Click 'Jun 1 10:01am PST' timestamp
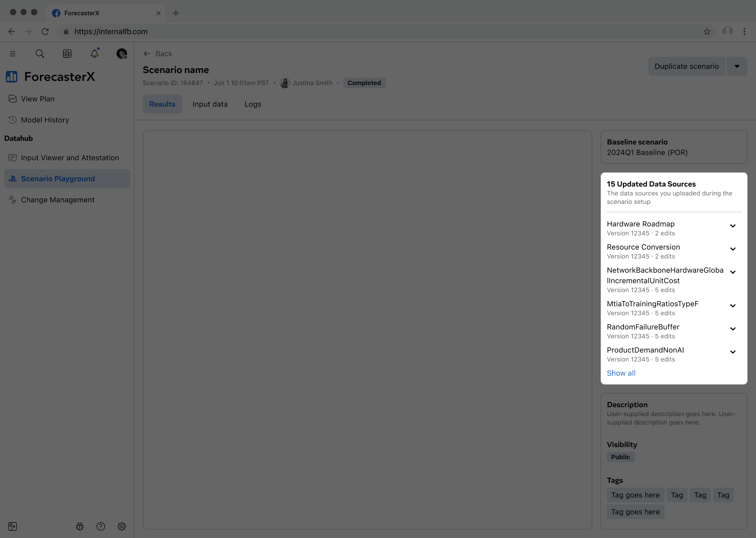756x538 pixels. click(x=241, y=83)
